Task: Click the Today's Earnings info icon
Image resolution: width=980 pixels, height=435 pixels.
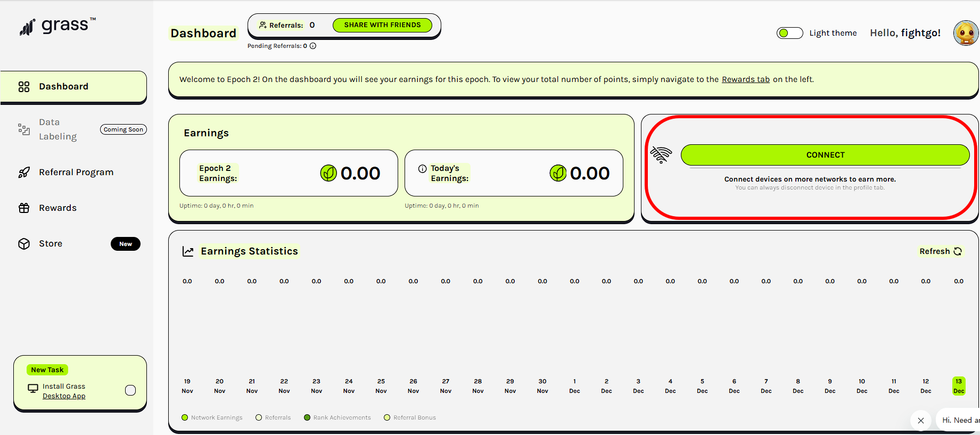Action: tap(423, 169)
